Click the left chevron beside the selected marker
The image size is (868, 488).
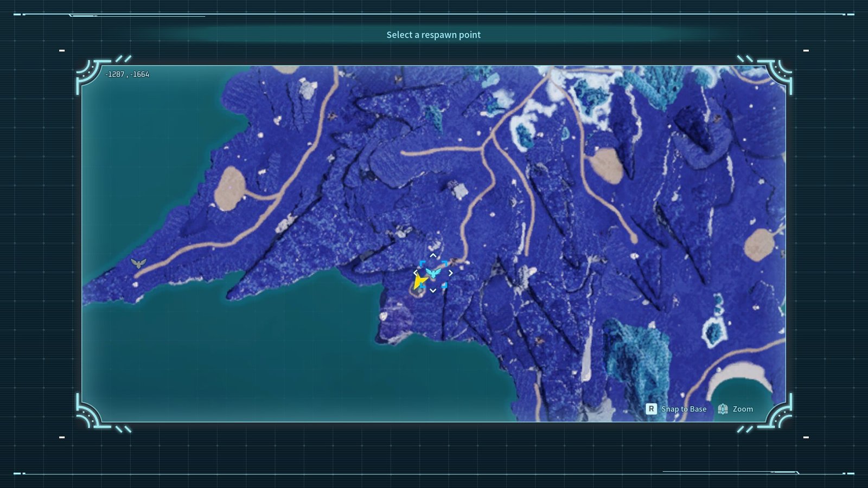[416, 273]
